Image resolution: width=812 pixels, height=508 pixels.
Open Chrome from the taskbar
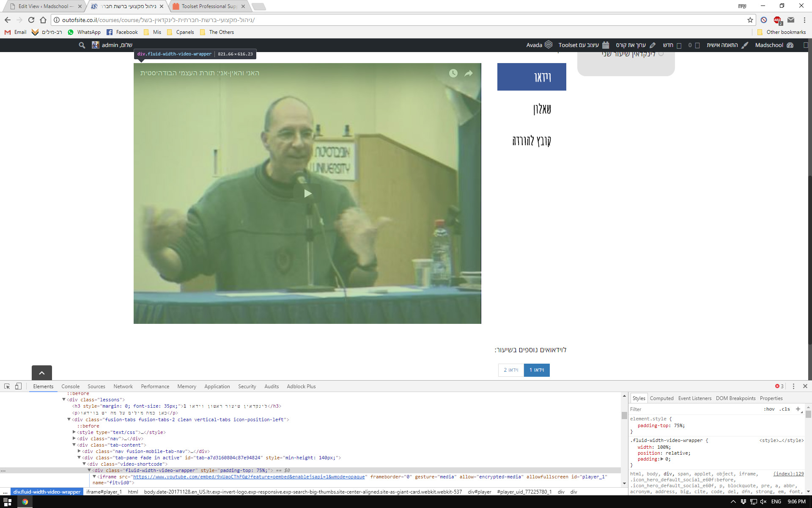click(x=25, y=502)
